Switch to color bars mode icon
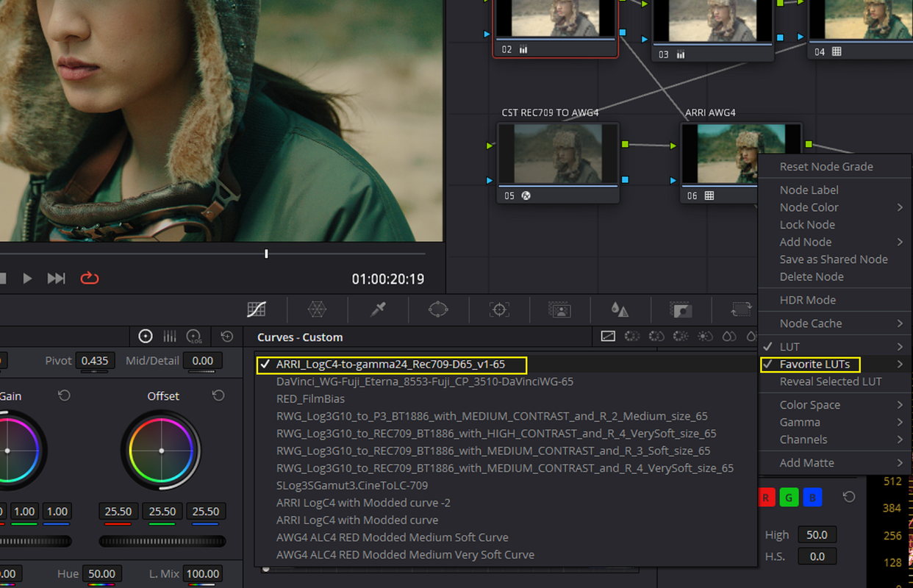913x588 pixels. pyautogui.click(x=170, y=337)
